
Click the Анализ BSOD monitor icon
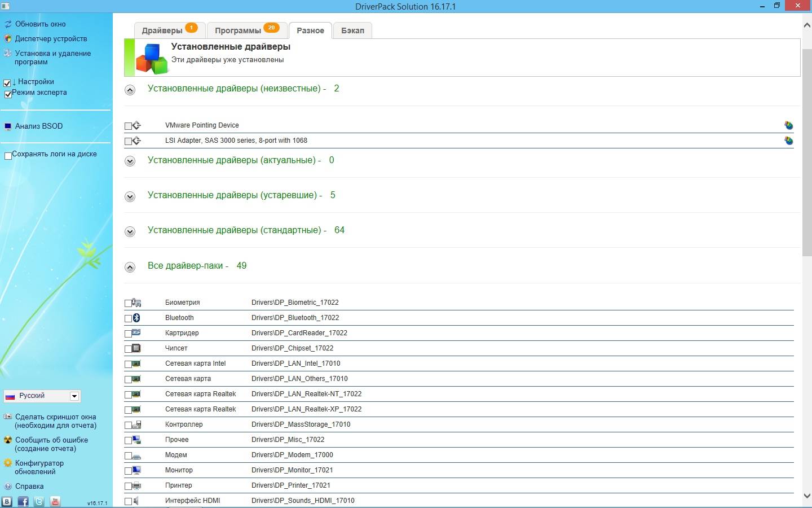pos(8,126)
